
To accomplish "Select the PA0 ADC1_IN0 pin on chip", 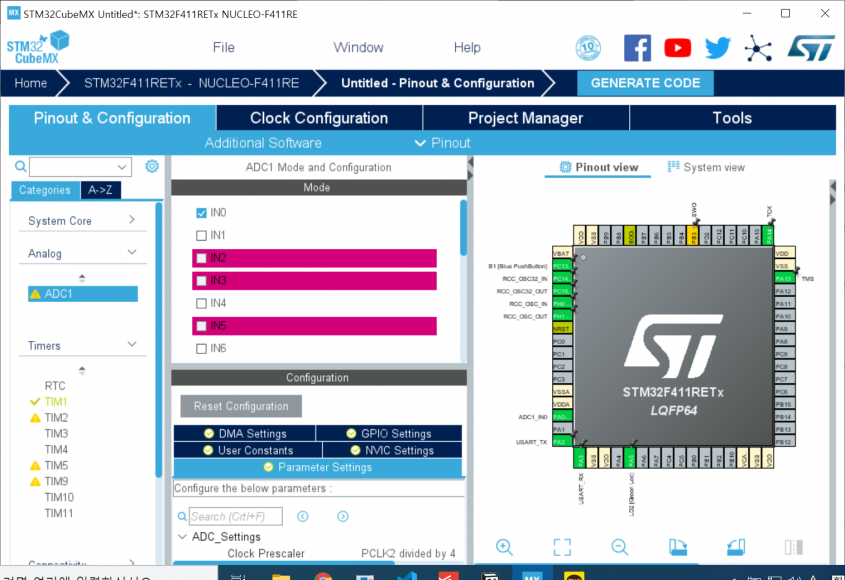I will point(561,417).
